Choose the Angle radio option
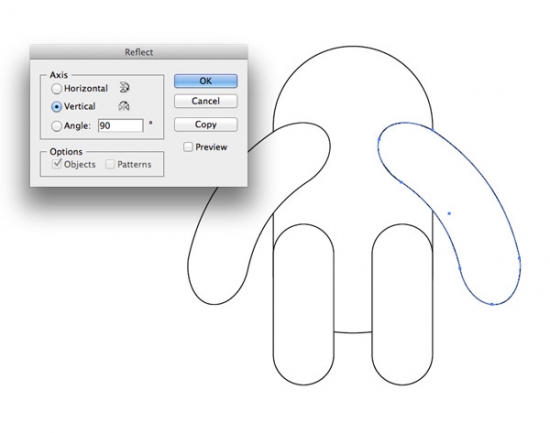This screenshot has width=550, height=433. click(56, 126)
